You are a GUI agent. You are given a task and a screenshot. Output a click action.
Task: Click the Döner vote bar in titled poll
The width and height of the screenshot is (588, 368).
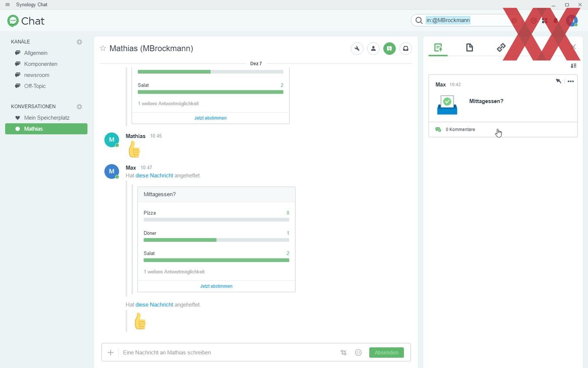tap(216, 240)
